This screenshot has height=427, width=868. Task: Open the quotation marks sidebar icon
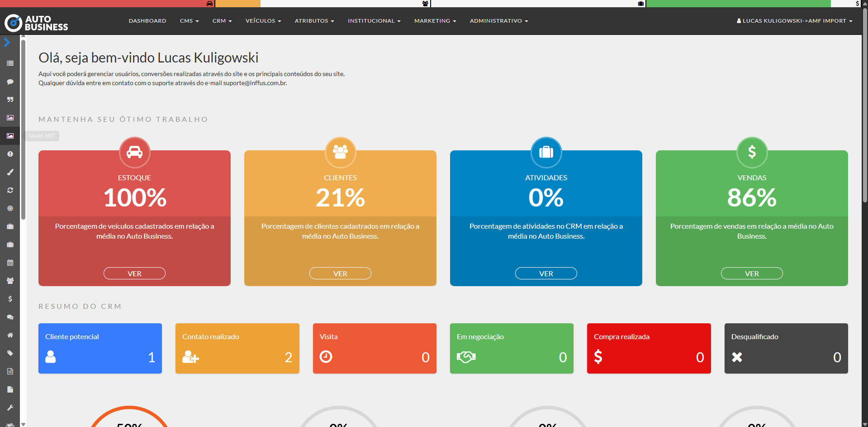click(10, 100)
